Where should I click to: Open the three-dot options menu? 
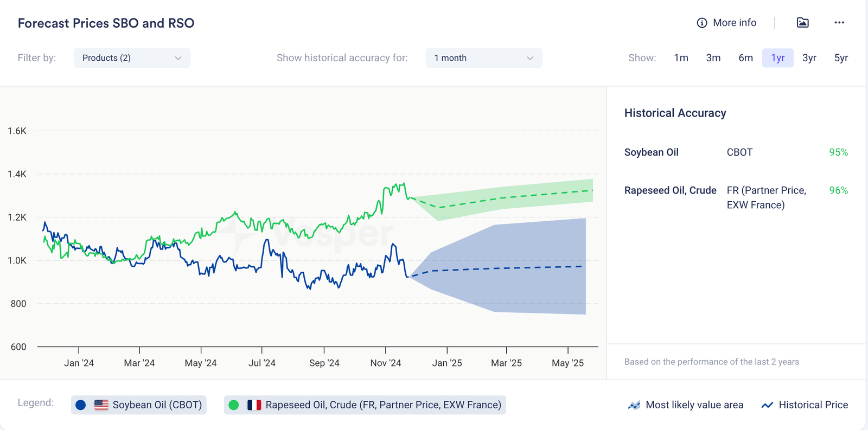pos(839,23)
